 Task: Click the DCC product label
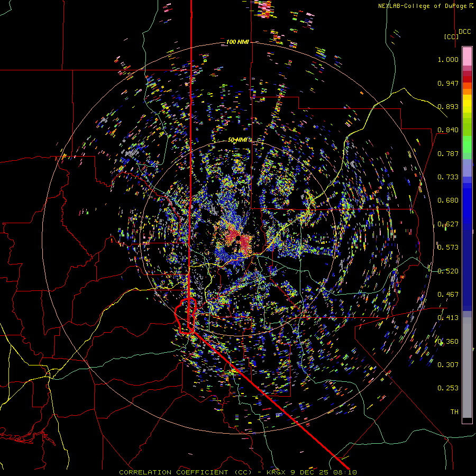click(464, 32)
